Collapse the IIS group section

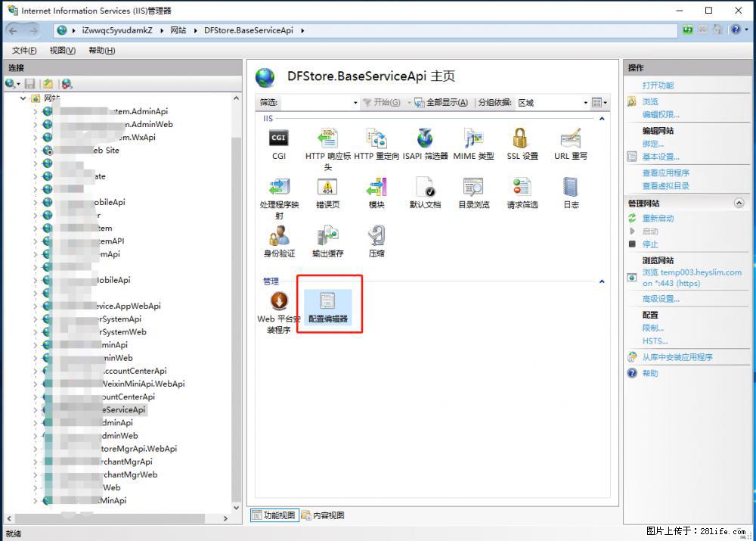pos(602,119)
